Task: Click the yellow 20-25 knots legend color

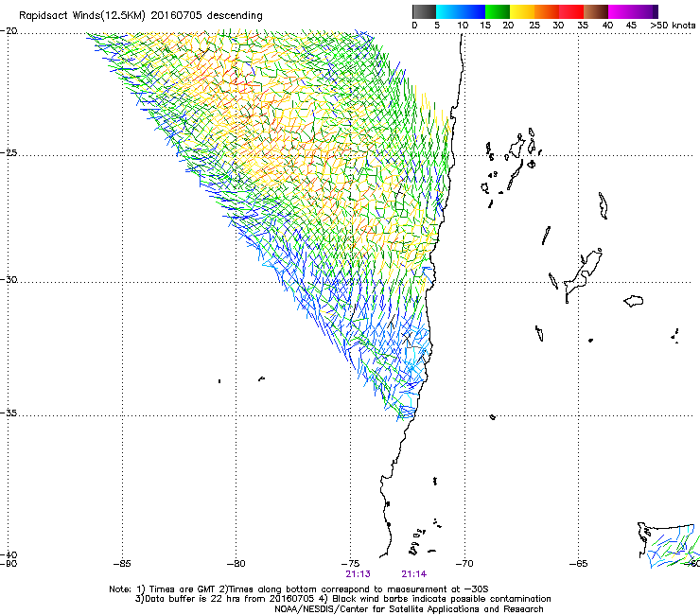Action: pos(522,11)
